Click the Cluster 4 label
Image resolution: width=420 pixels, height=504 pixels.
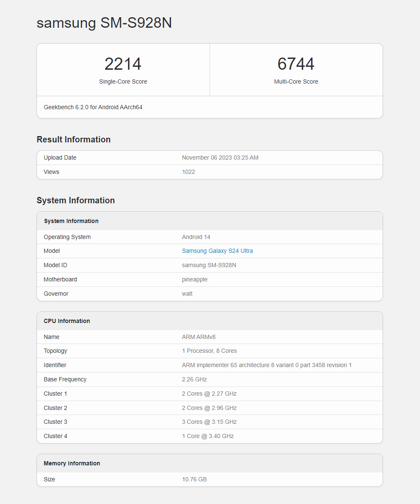(55, 436)
